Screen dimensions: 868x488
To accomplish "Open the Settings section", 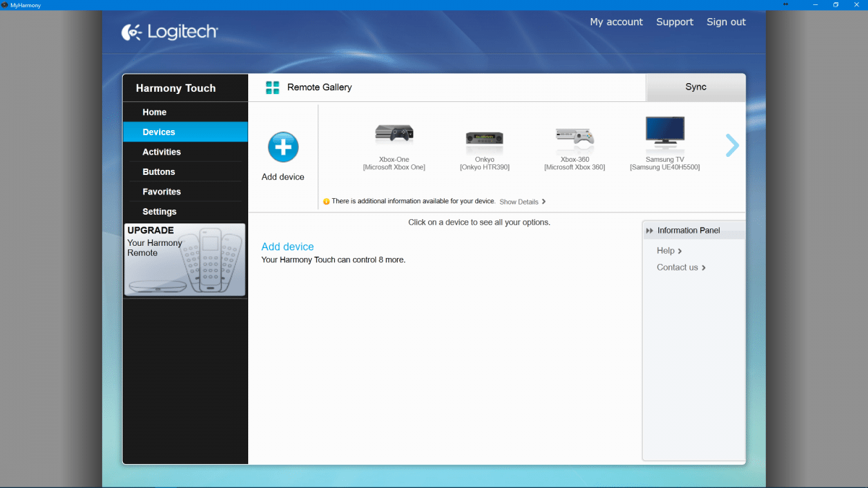I will point(185,212).
